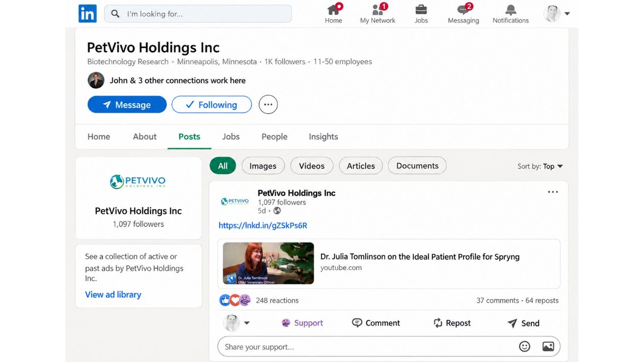Screen dimensions: 644x362
Task: Click the View ad library link
Action: 113,294
